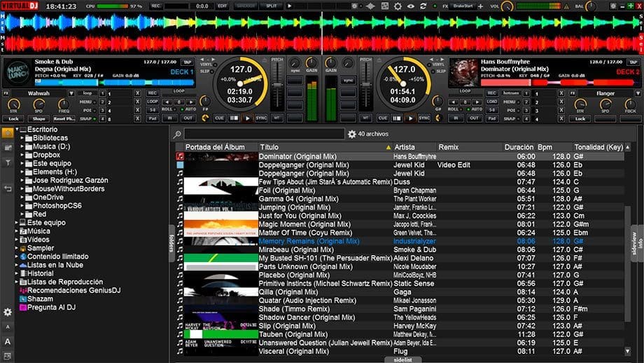Play deck 2 track
Image resolution: width=644 pixels, height=363 pixels.
point(410,118)
